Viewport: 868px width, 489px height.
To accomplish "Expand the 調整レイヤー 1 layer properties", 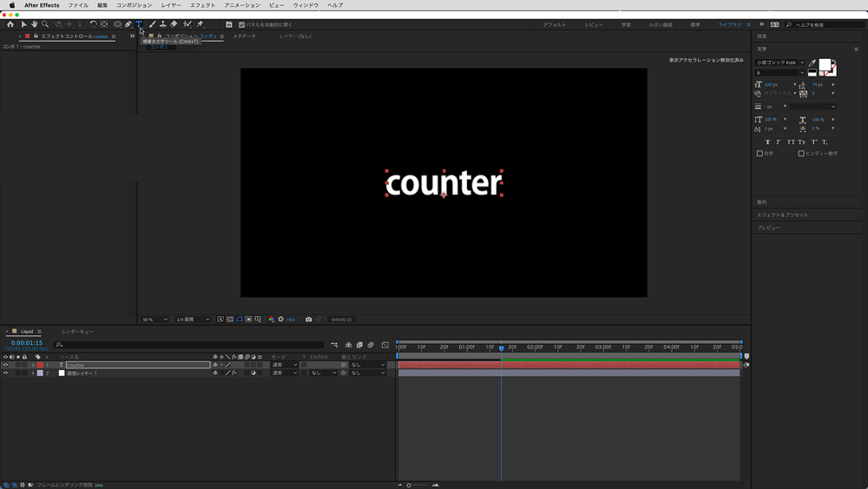I will point(33,373).
